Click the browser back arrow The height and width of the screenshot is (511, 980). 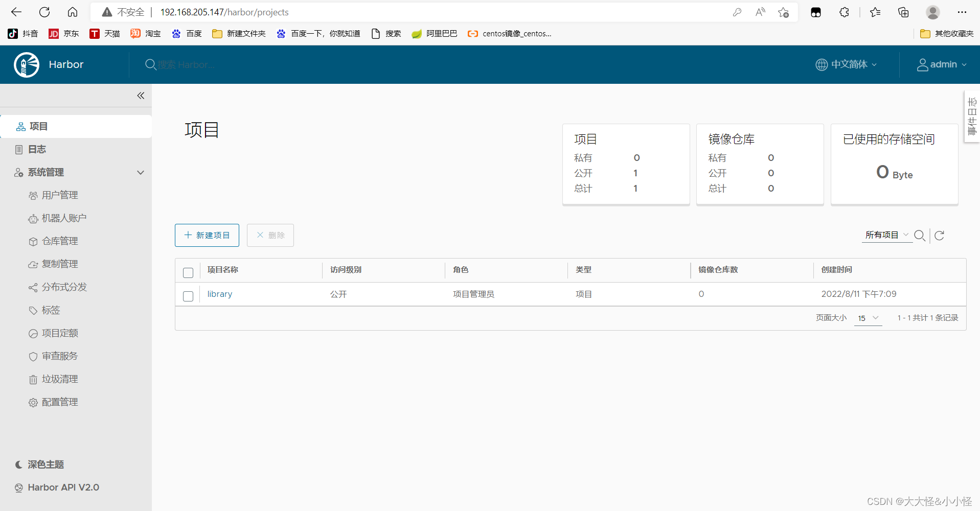coord(16,12)
